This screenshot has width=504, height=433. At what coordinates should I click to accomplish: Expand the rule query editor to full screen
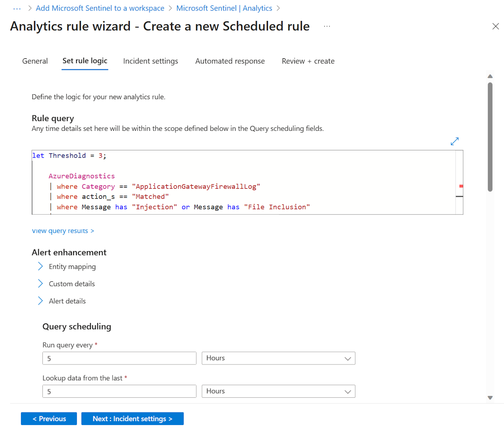pos(454,142)
